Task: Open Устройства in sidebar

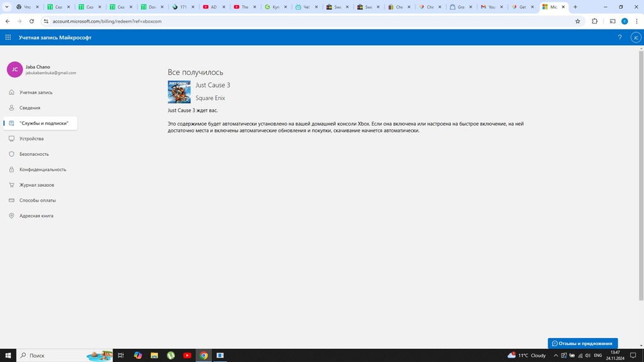Action: point(40,139)
